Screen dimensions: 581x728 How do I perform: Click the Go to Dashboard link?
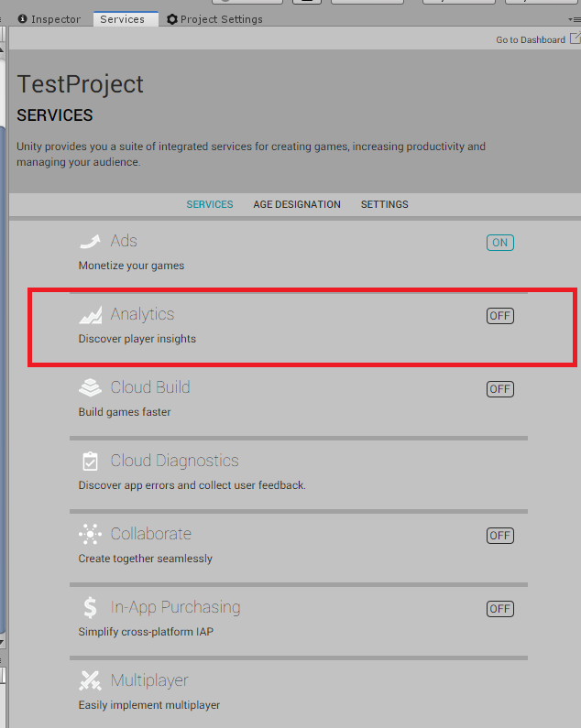point(531,40)
